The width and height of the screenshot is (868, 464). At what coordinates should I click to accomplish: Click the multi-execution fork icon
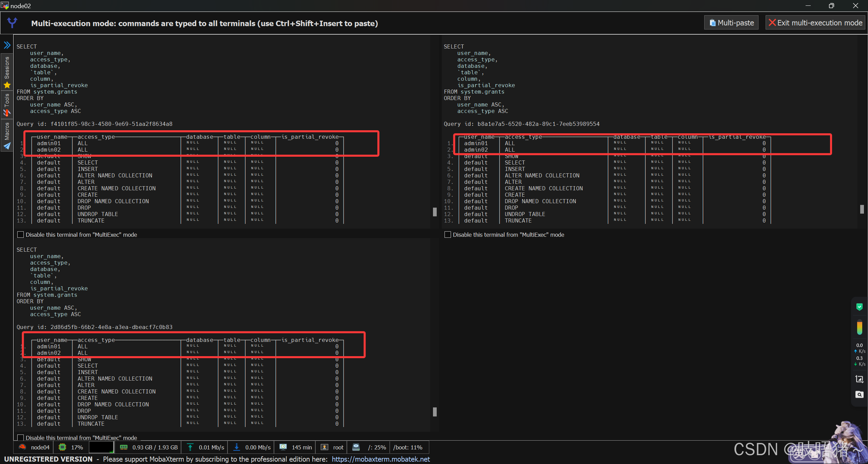(13, 23)
